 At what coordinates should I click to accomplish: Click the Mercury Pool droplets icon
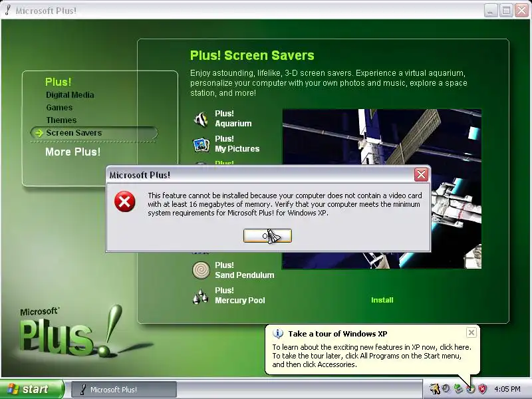click(201, 296)
